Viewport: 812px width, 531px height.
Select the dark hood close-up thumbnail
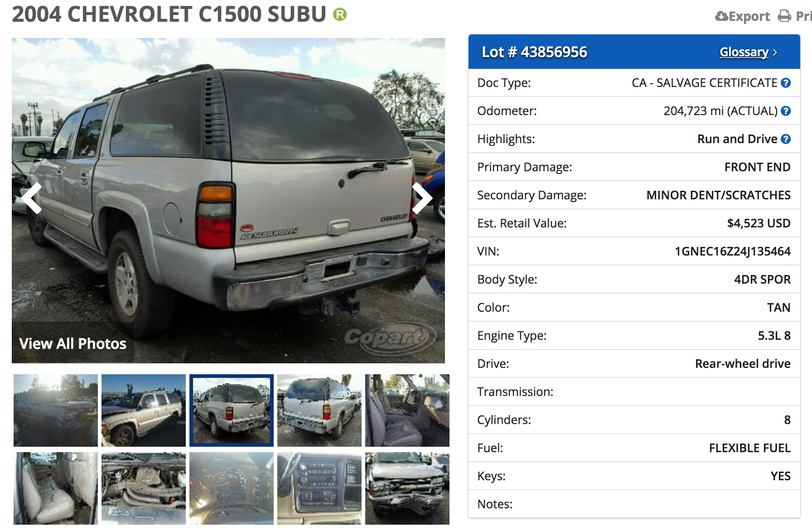pyautogui.click(x=56, y=410)
